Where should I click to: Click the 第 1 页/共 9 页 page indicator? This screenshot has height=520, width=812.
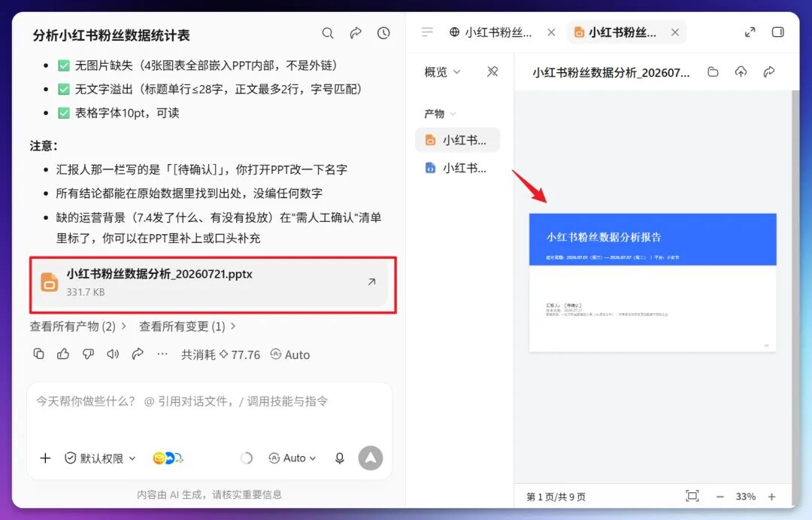click(x=556, y=497)
